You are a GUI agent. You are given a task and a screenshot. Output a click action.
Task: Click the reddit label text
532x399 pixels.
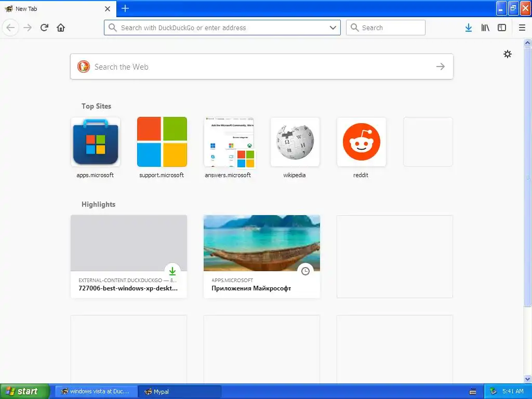click(x=361, y=175)
